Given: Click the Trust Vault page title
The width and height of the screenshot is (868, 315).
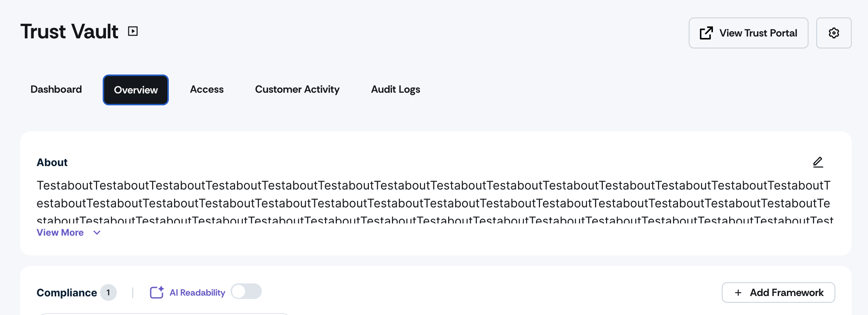Looking at the screenshot, I should tap(70, 31).
